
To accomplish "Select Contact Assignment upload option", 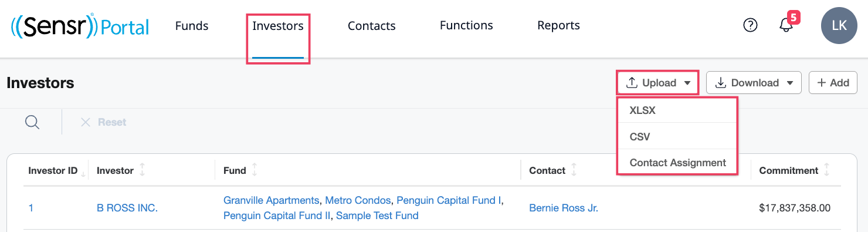I will tap(677, 163).
